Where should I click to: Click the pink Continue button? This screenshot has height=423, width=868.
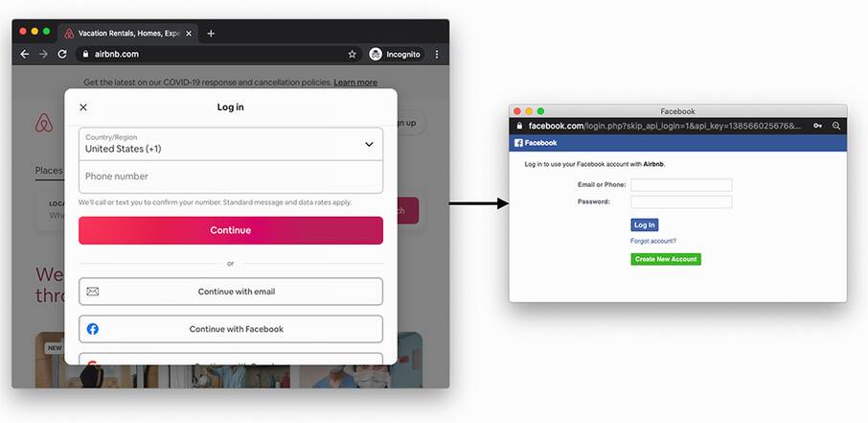231,230
